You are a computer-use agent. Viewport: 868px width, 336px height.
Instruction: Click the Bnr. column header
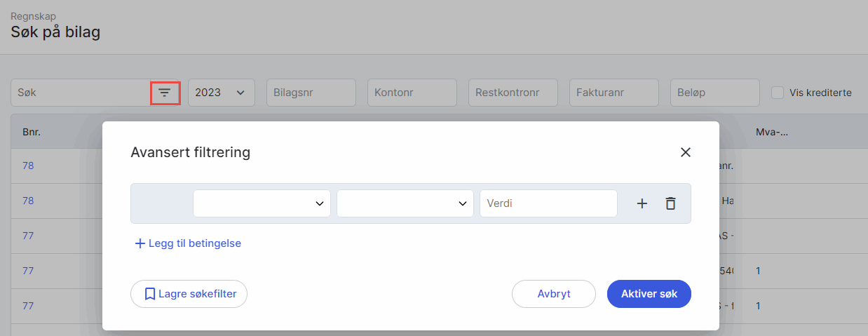pyautogui.click(x=32, y=132)
